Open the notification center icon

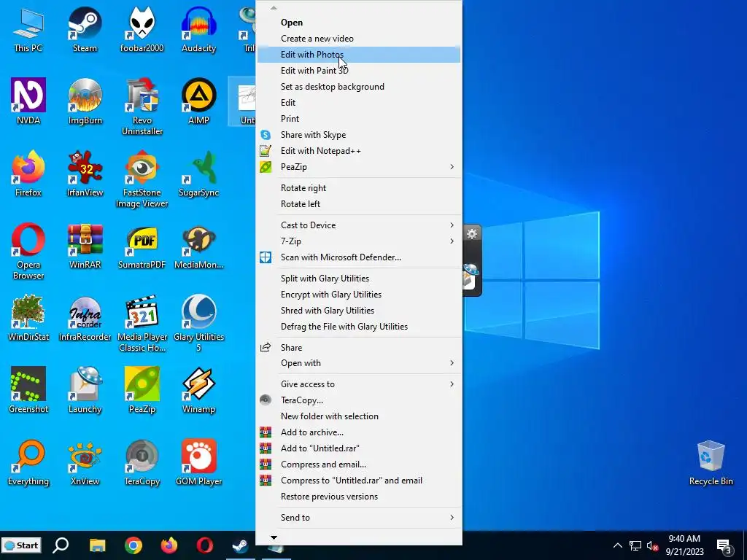[724, 546]
